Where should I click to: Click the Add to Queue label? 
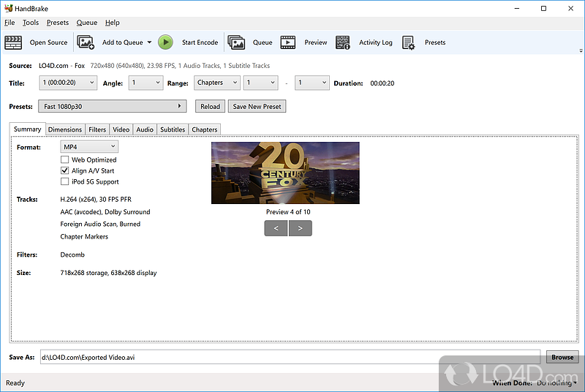point(123,42)
